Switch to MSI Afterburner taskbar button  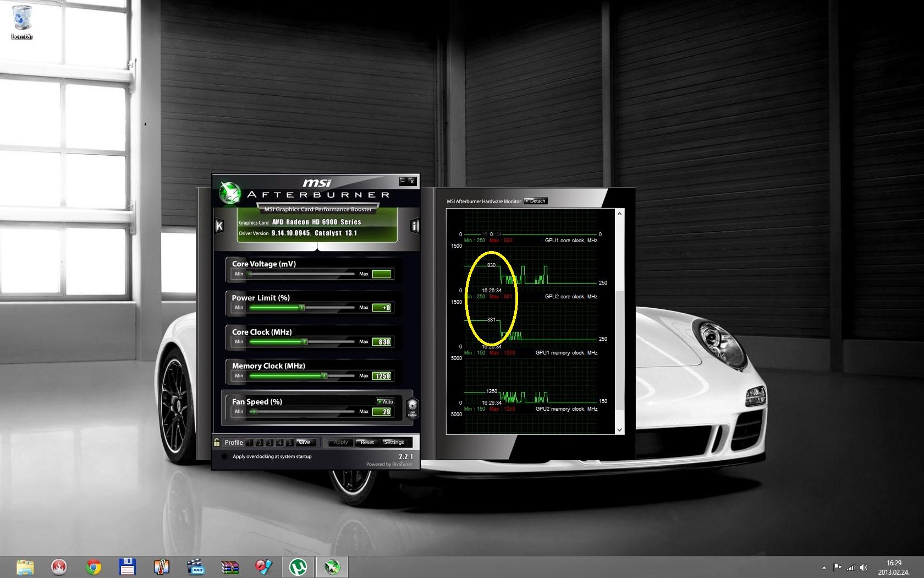pyautogui.click(x=332, y=567)
